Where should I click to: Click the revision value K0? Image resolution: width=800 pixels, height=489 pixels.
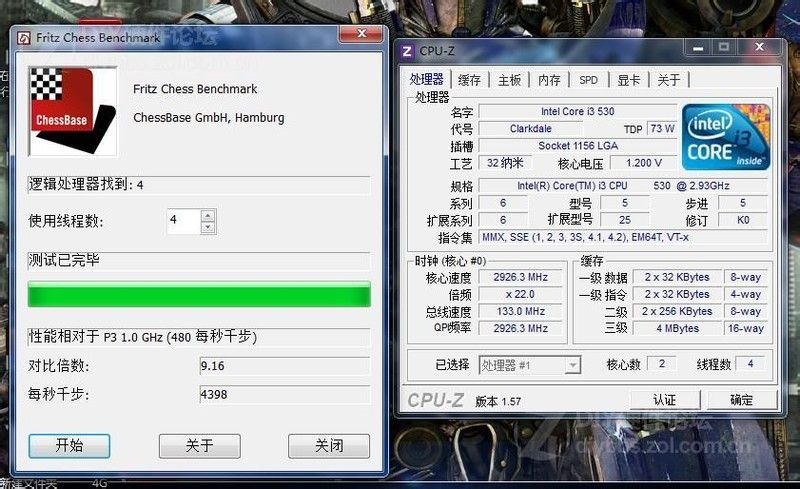[743, 220]
